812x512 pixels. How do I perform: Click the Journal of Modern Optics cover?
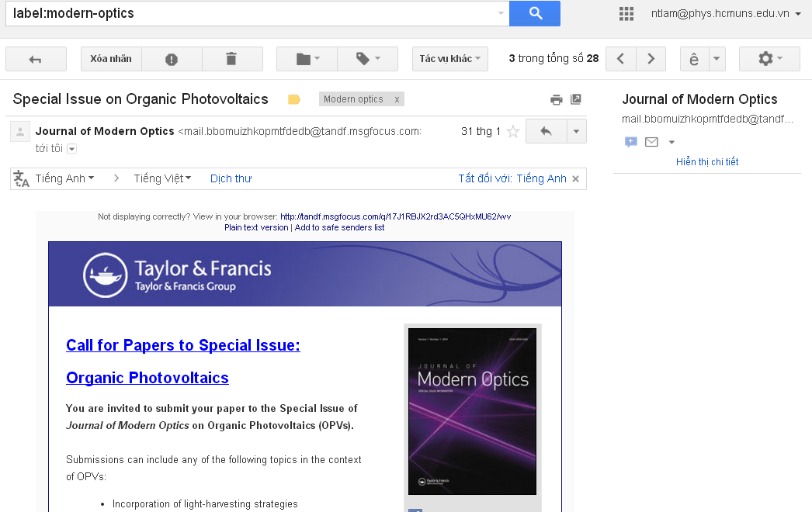pos(472,412)
